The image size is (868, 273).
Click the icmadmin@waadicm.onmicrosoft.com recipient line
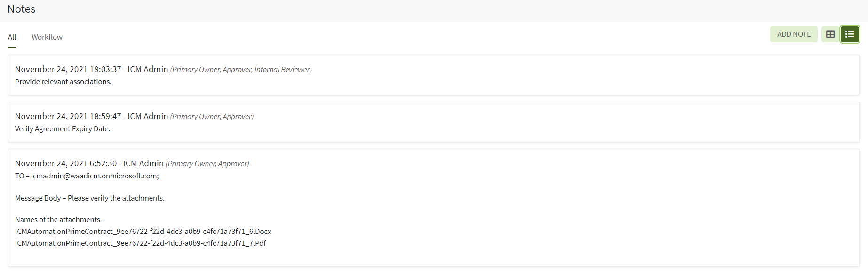[87, 176]
